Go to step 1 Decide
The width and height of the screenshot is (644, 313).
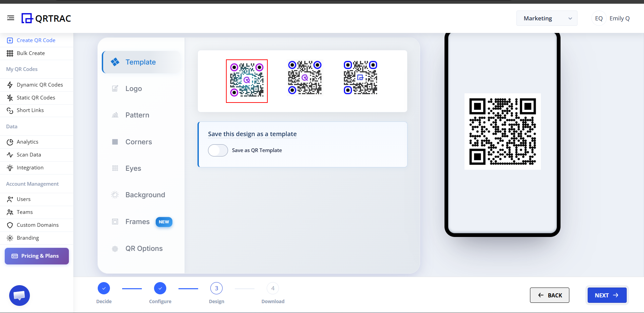click(104, 288)
